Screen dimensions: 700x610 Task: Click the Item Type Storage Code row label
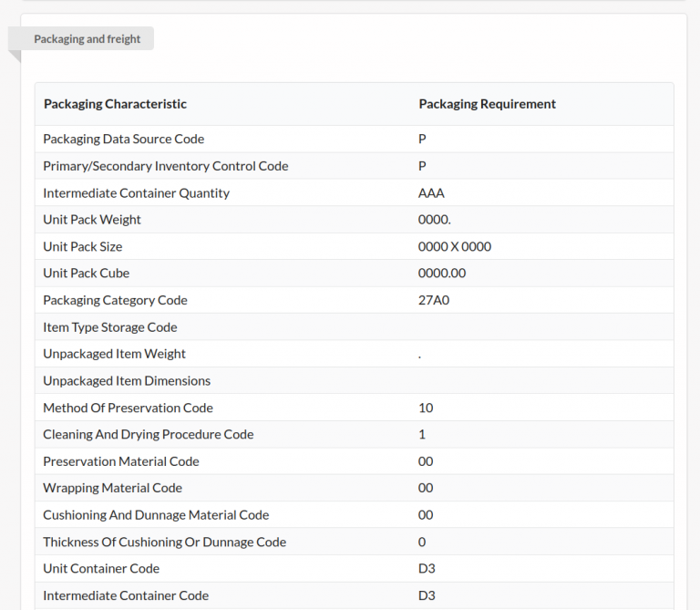pos(109,327)
